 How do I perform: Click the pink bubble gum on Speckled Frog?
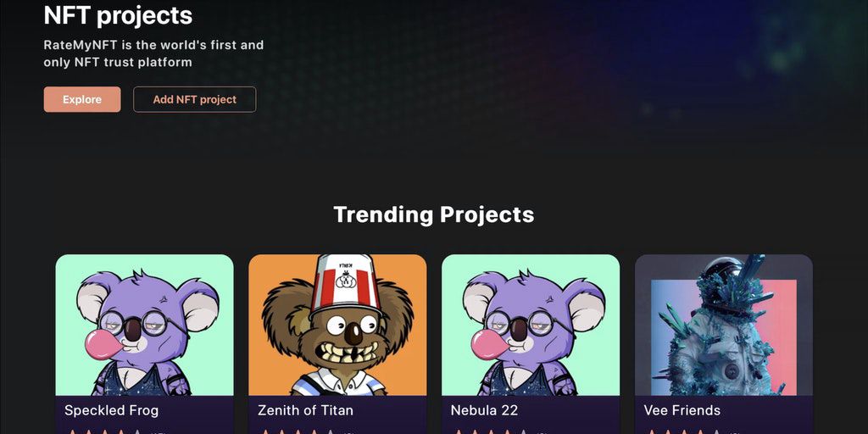(103, 343)
